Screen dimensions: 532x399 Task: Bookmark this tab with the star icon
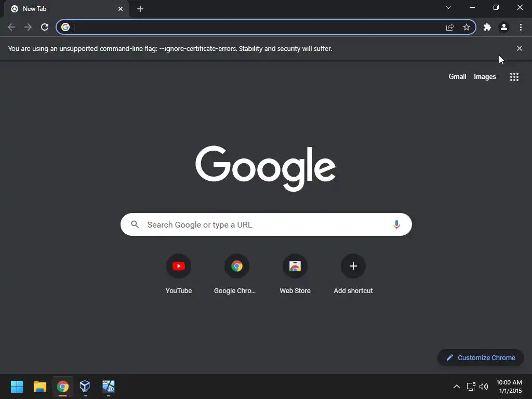click(467, 27)
